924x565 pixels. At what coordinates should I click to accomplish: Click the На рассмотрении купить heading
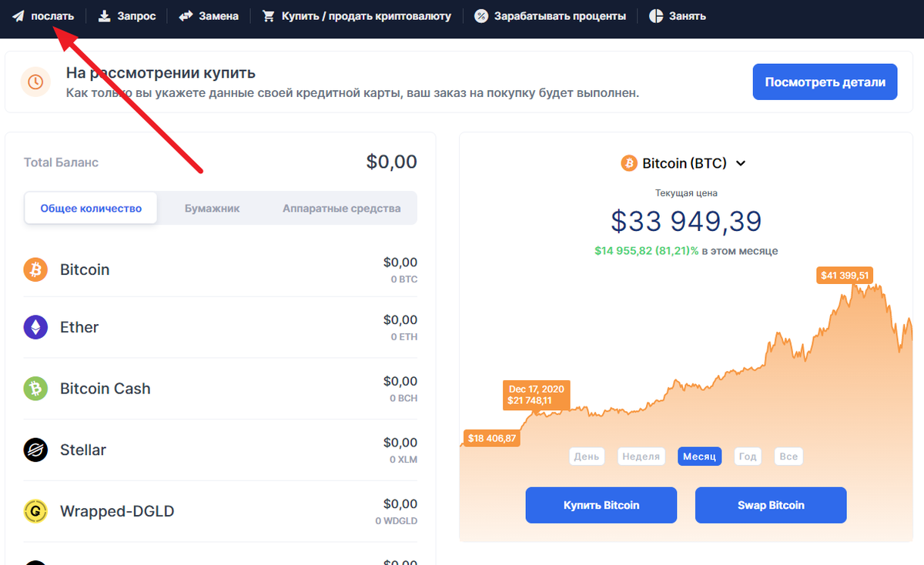160,73
